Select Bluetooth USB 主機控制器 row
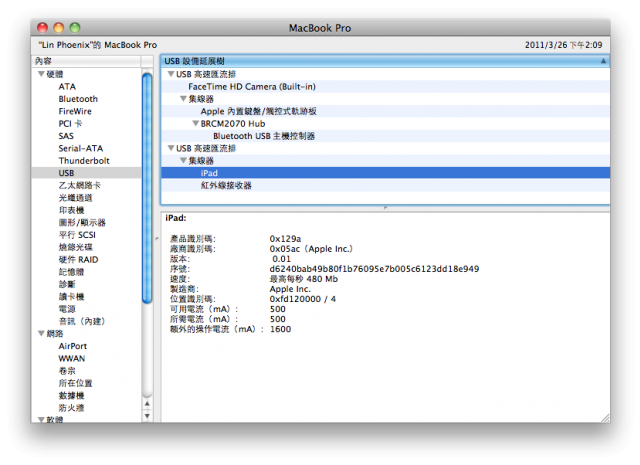The width and height of the screenshot is (640, 465). (x=386, y=136)
